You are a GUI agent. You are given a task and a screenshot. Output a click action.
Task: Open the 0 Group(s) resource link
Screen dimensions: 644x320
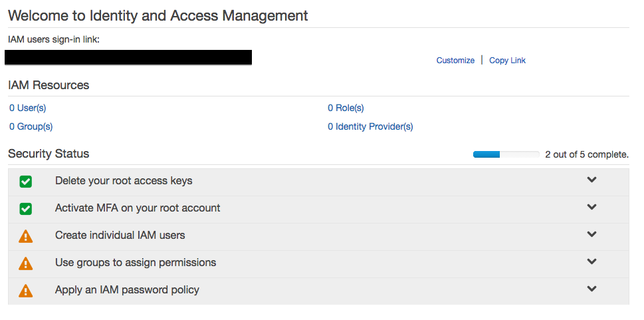(x=31, y=126)
